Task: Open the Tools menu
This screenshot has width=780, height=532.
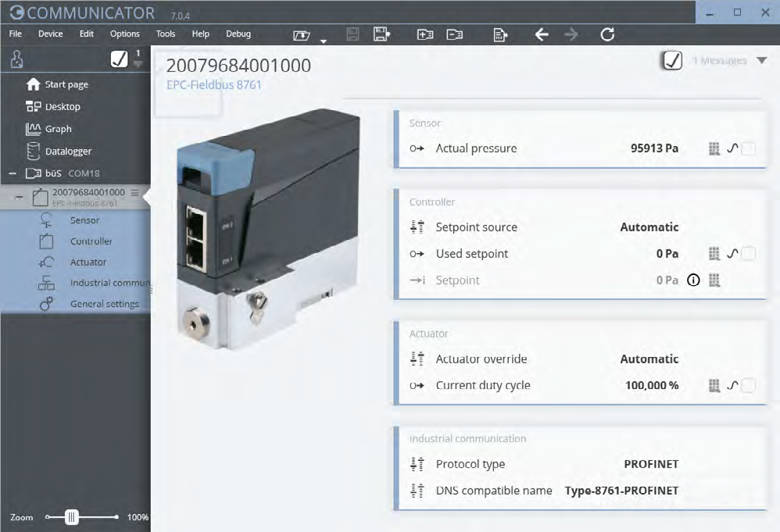Action: [x=166, y=34]
